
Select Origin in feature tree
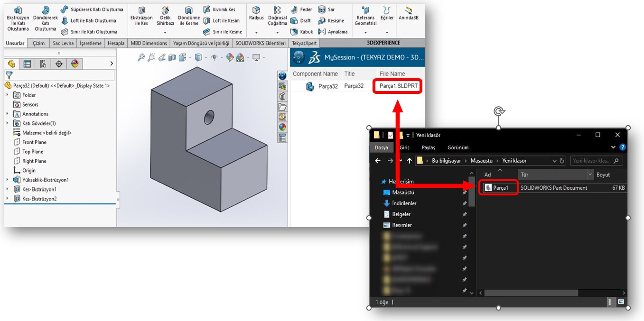click(x=25, y=171)
